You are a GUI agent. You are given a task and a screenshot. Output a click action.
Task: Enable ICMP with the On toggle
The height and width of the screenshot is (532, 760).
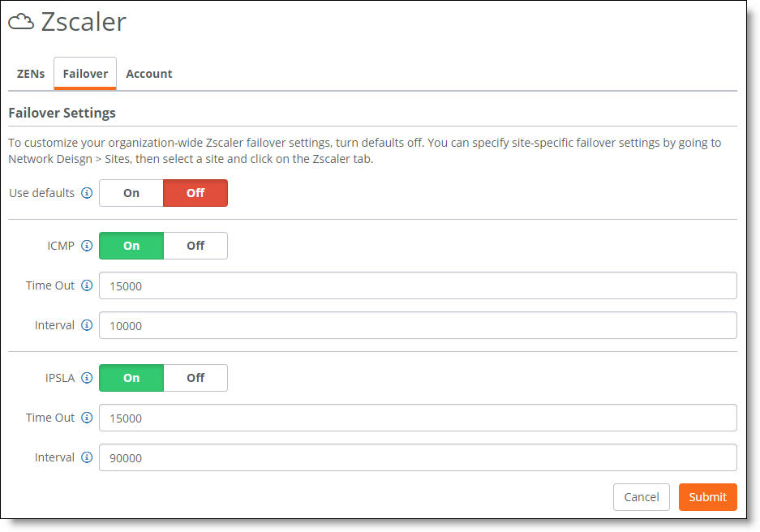click(131, 246)
